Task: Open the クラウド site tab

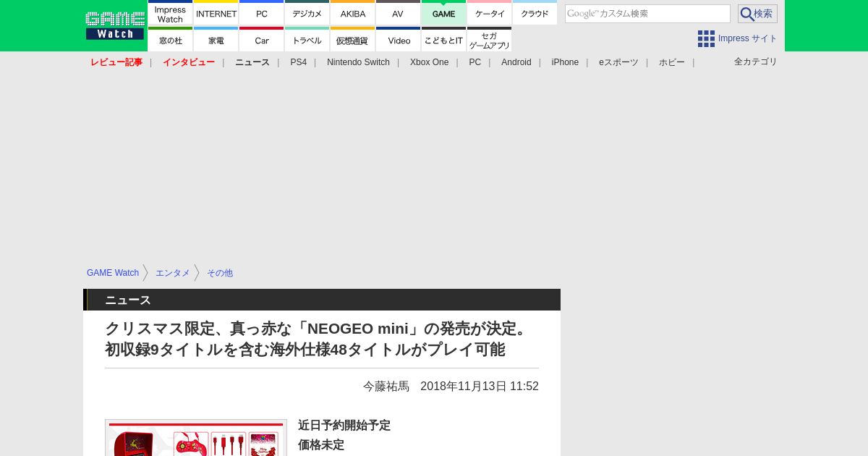Action: (x=535, y=13)
